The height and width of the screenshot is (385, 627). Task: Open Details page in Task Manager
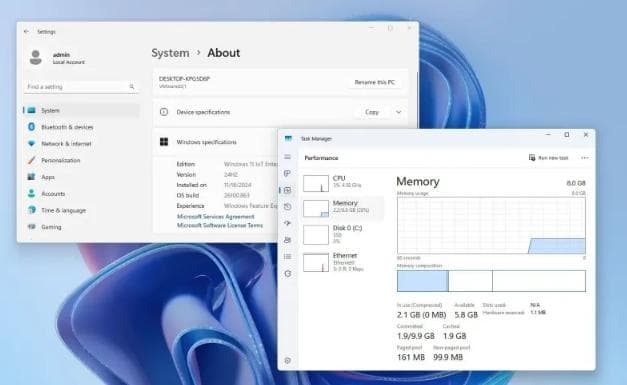(x=288, y=257)
